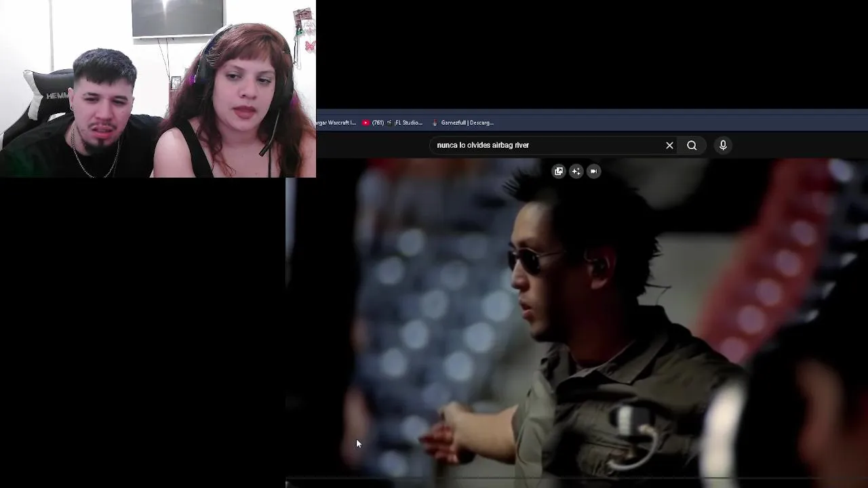Click the video camera overlay icon
868x488 pixels.
[593, 171]
